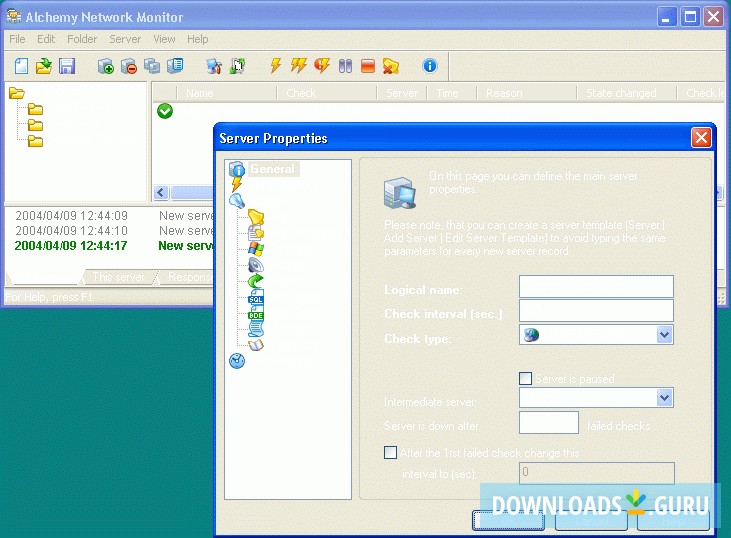Viewport: 731px width, 538px height.
Task: Click the single lightning bolt check icon
Action: click(x=276, y=66)
